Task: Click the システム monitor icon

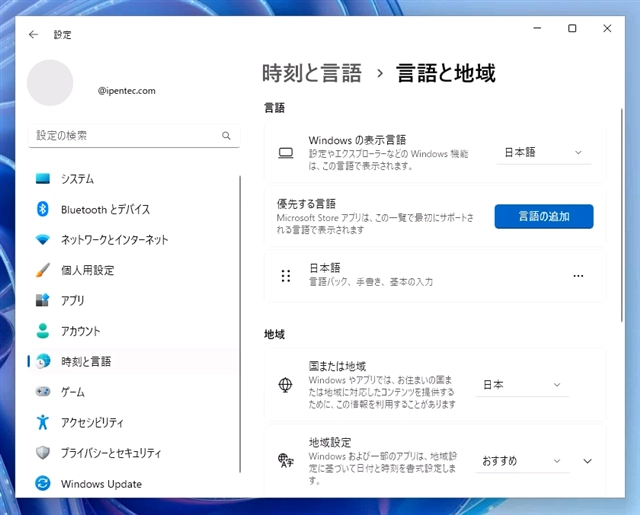Action: click(x=43, y=179)
